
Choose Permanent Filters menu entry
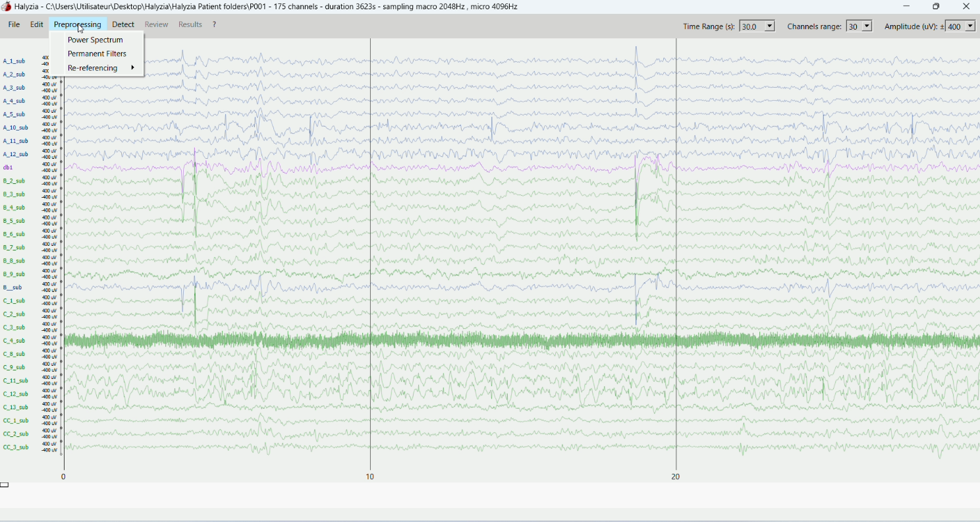97,54
